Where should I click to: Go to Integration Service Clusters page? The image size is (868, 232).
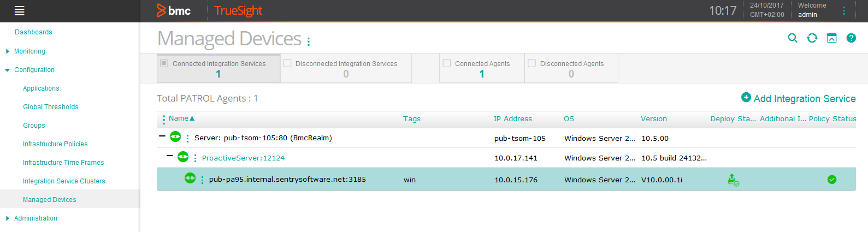(64, 181)
